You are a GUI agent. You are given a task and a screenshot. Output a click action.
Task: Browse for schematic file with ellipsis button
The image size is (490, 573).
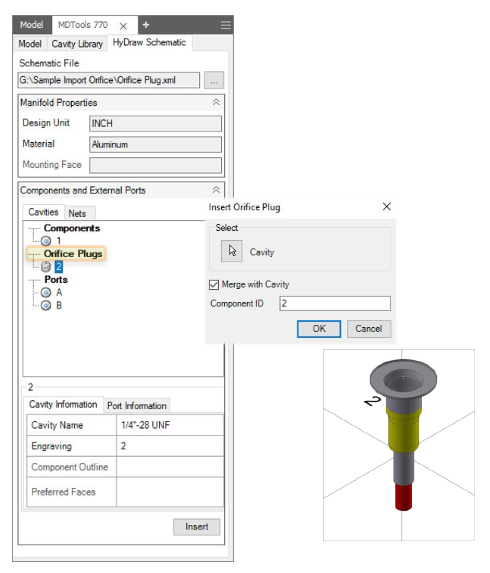click(x=214, y=80)
